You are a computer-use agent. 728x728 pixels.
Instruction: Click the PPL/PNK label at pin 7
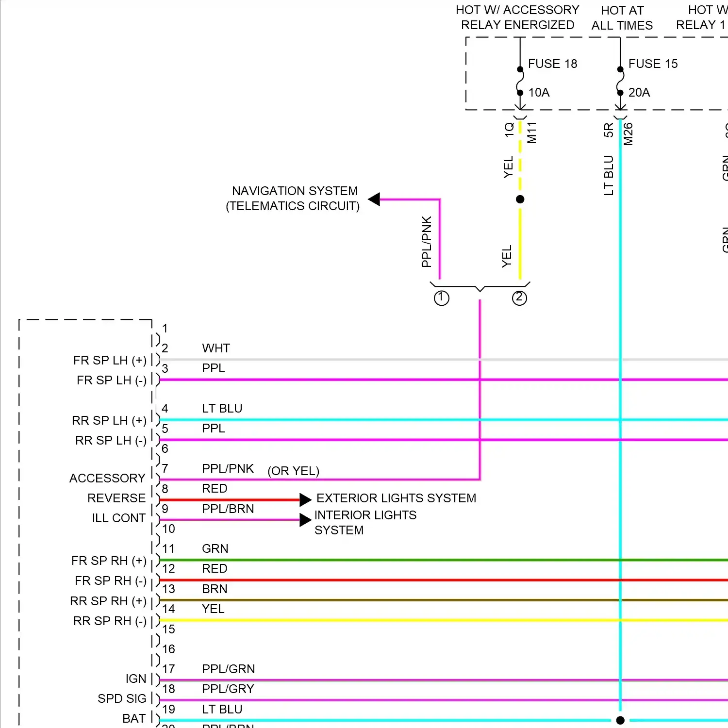[228, 469]
